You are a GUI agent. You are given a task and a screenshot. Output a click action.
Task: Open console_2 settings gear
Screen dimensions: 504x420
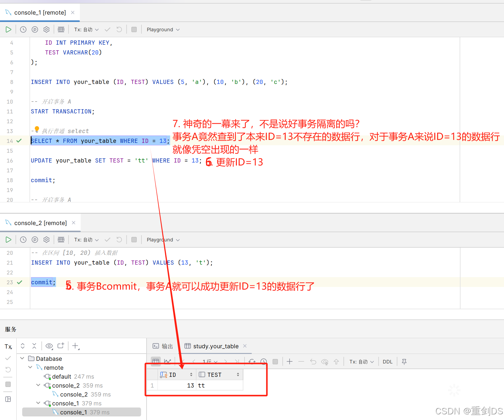46,240
